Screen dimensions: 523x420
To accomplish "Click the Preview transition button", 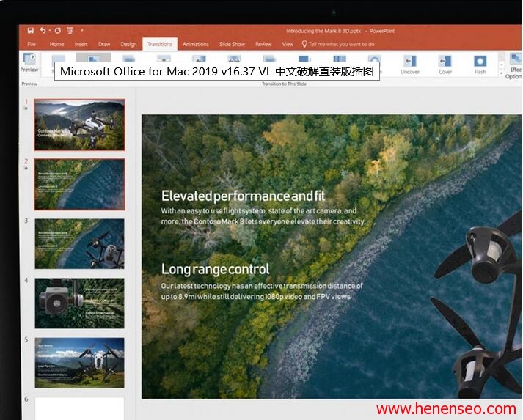I will click(x=29, y=62).
